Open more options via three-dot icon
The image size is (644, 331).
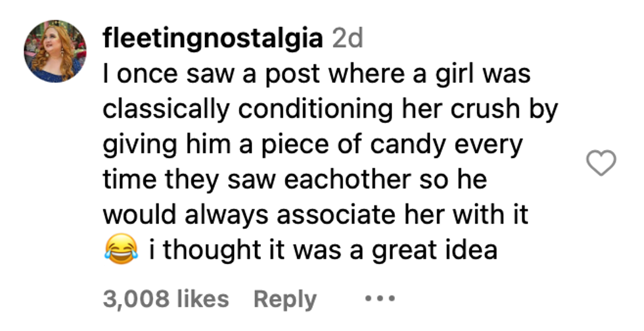(x=379, y=299)
